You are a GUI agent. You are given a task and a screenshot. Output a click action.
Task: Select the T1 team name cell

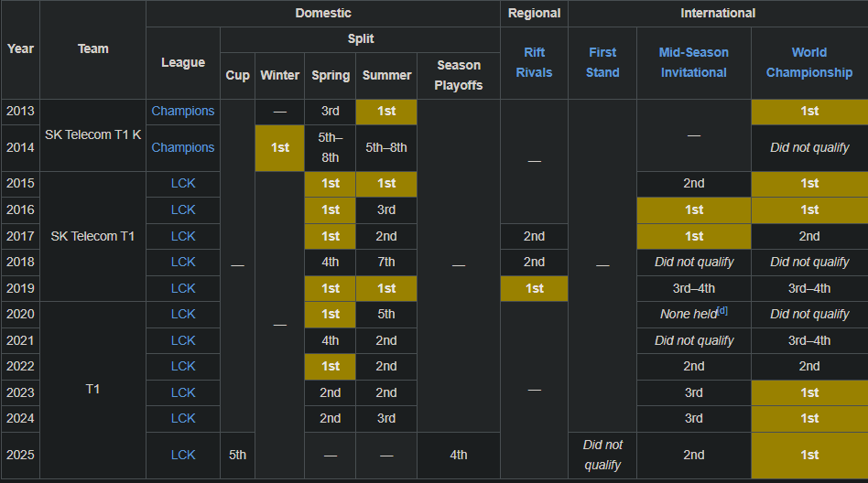tap(92, 390)
